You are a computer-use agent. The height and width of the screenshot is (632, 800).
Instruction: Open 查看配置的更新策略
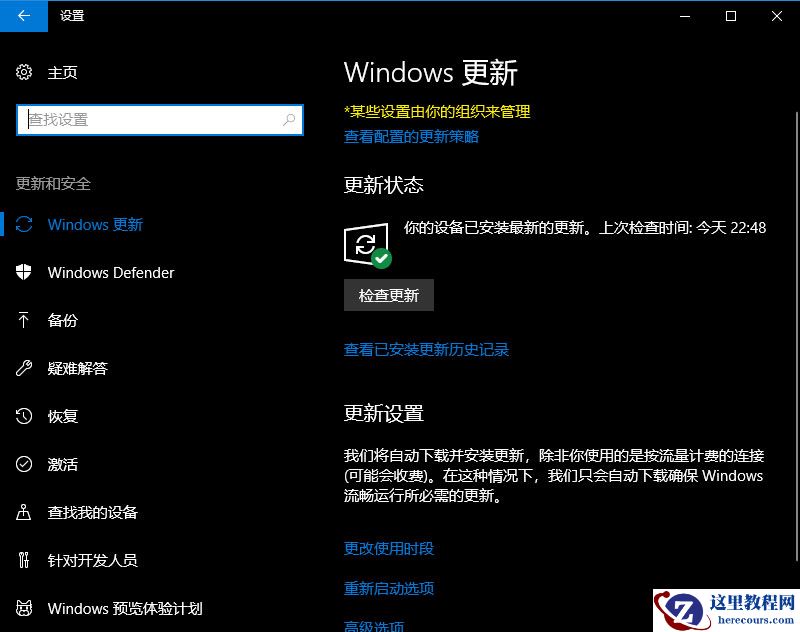click(412, 137)
